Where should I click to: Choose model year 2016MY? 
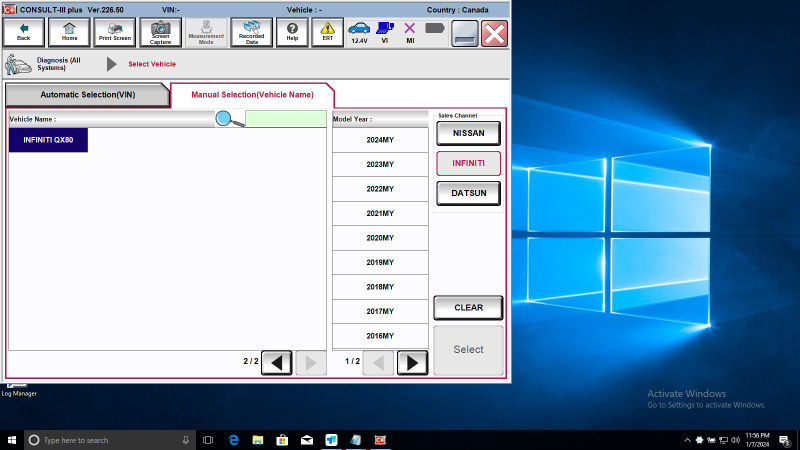pos(380,336)
